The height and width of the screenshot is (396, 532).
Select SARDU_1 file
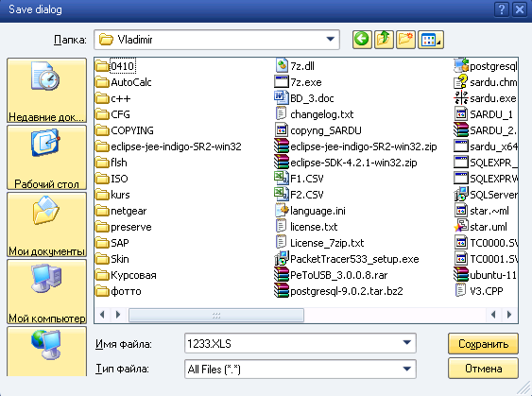(x=484, y=114)
